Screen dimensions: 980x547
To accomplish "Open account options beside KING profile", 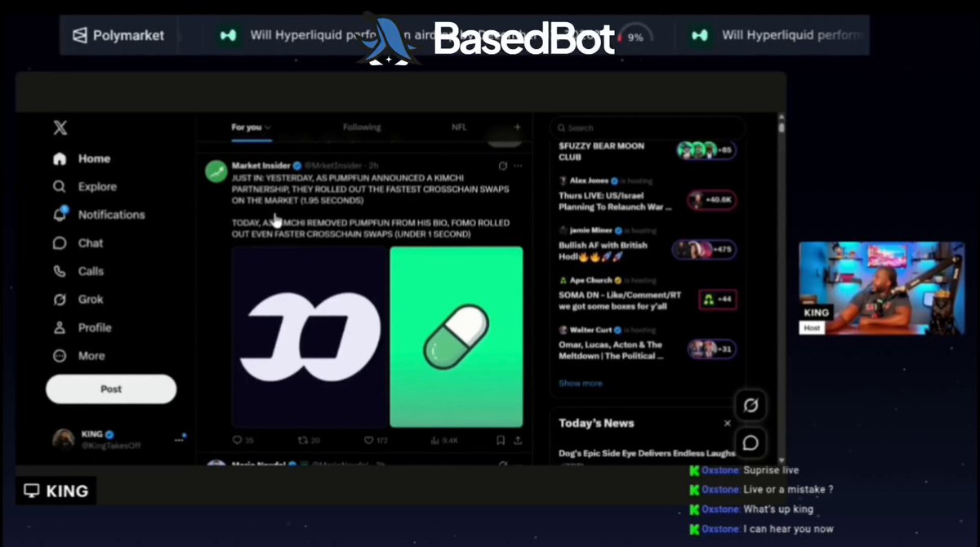I will coord(179,439).
